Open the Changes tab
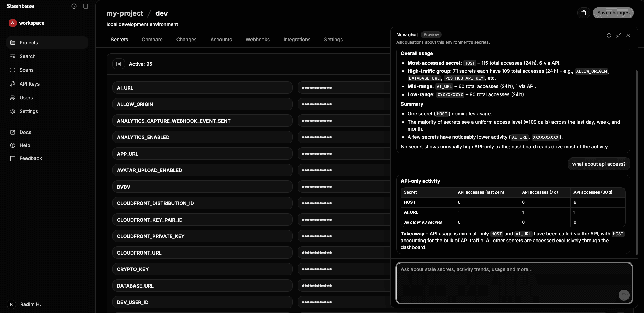The height and width of the screenshot is (313, 644). click(186, 40)
